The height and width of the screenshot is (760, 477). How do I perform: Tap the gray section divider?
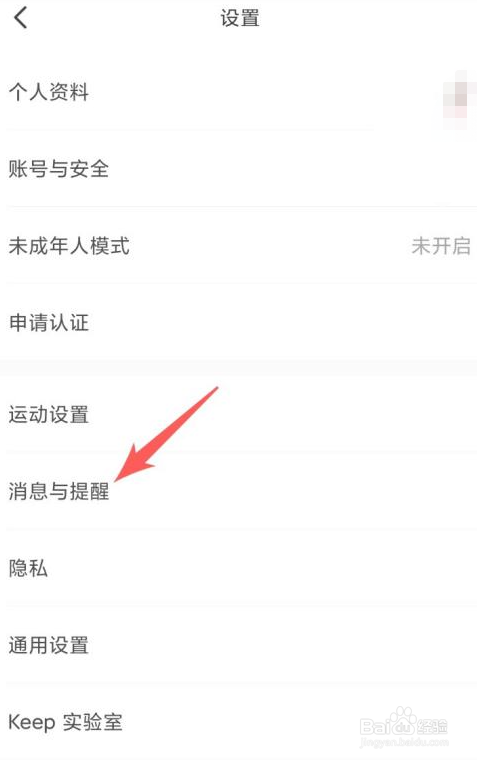coord(238,368)
